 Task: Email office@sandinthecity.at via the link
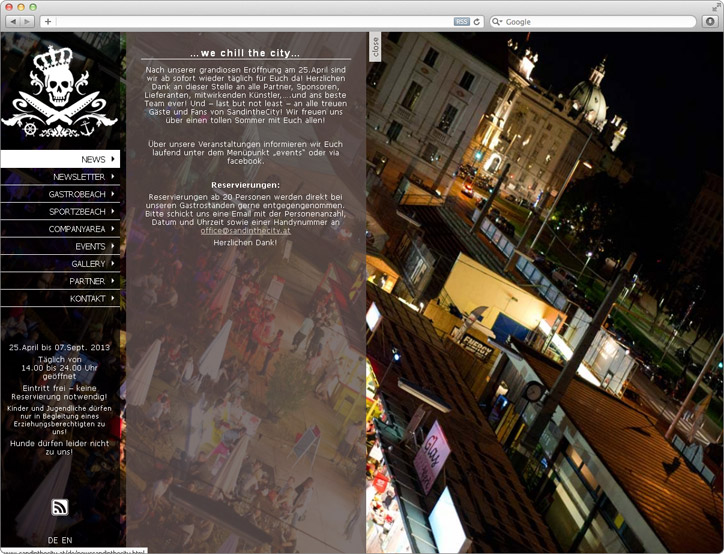(245, 230)
